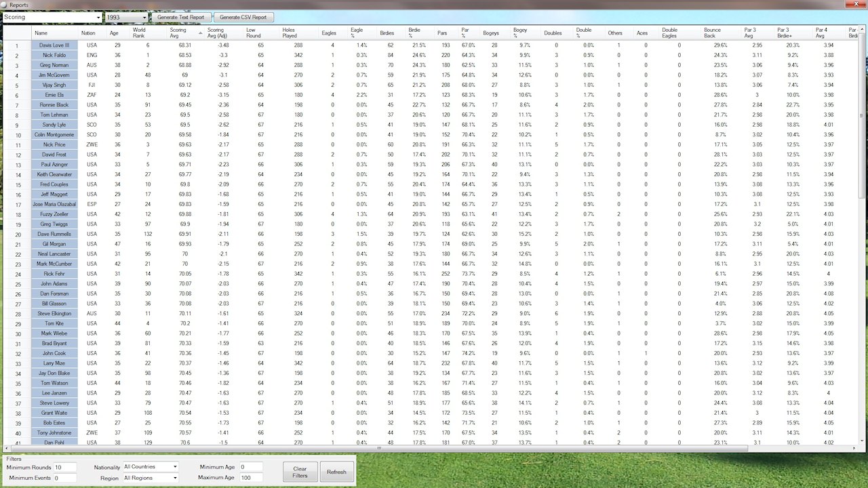Screen dimensions: 868x488
Task: Select player Ernie Els
Action: [x=55, y=95]
